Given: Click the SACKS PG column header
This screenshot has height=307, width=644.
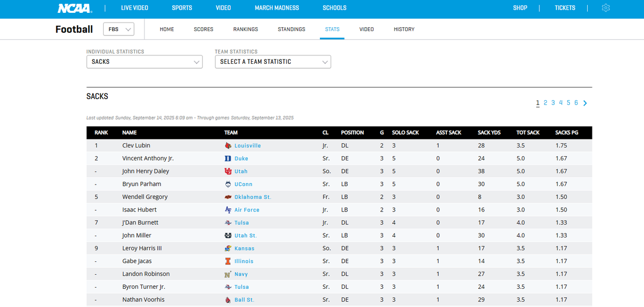Looking at the screenshot, I should tap(567, 133).
